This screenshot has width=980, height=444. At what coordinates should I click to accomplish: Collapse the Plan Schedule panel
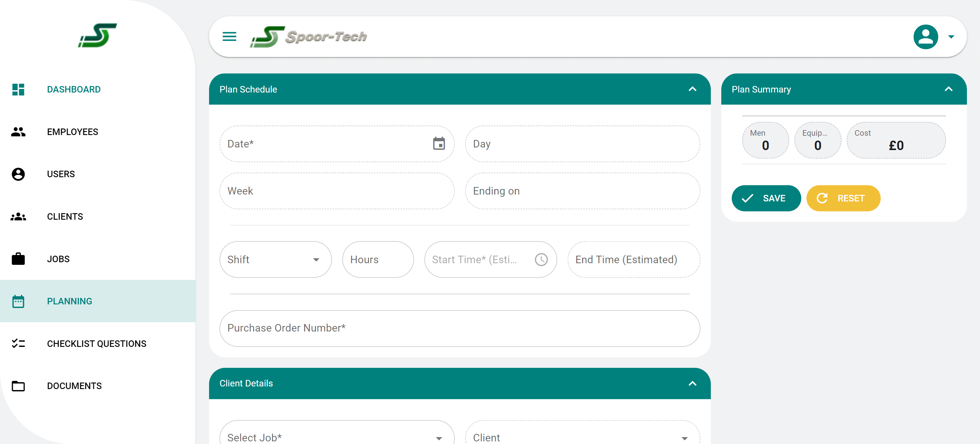(692, 89)
